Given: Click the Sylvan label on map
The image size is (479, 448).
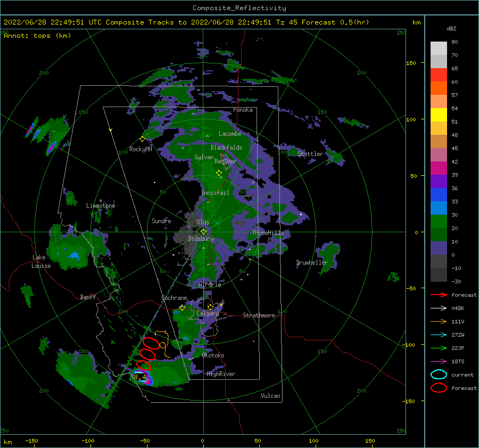Looking at the screenshot, I should pyautogui.click(x=204, y=157).
